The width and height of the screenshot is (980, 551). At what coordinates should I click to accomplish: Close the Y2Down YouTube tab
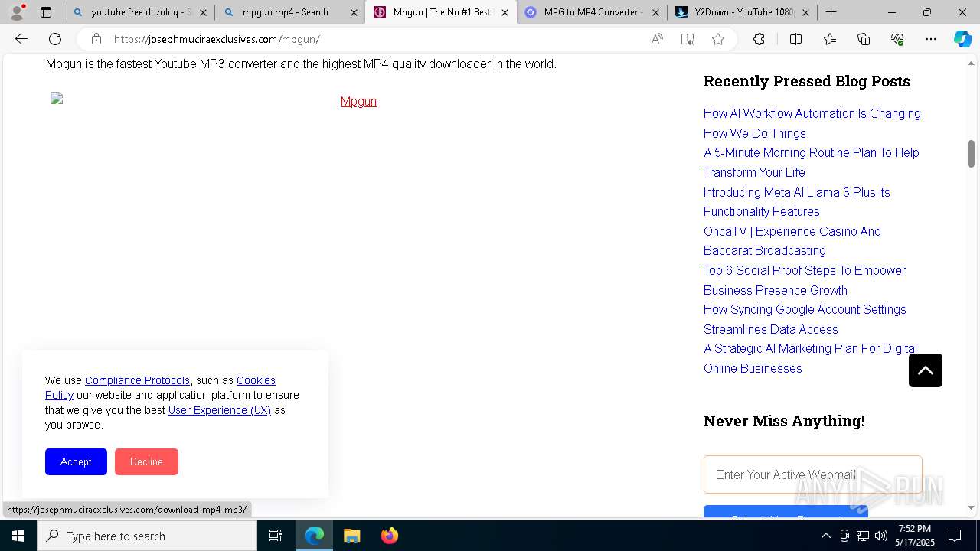coord(805,12)
